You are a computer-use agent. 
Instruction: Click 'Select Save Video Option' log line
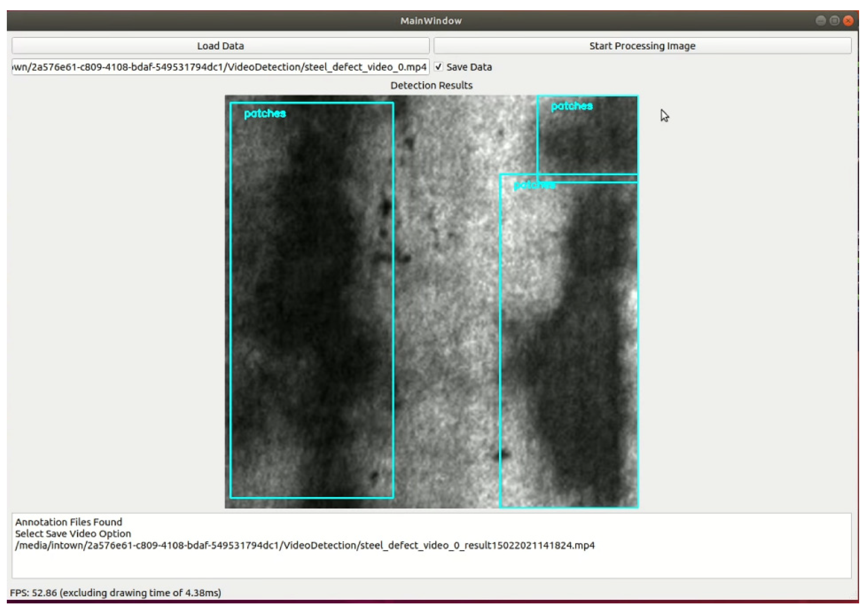click(x=73, y=534)
